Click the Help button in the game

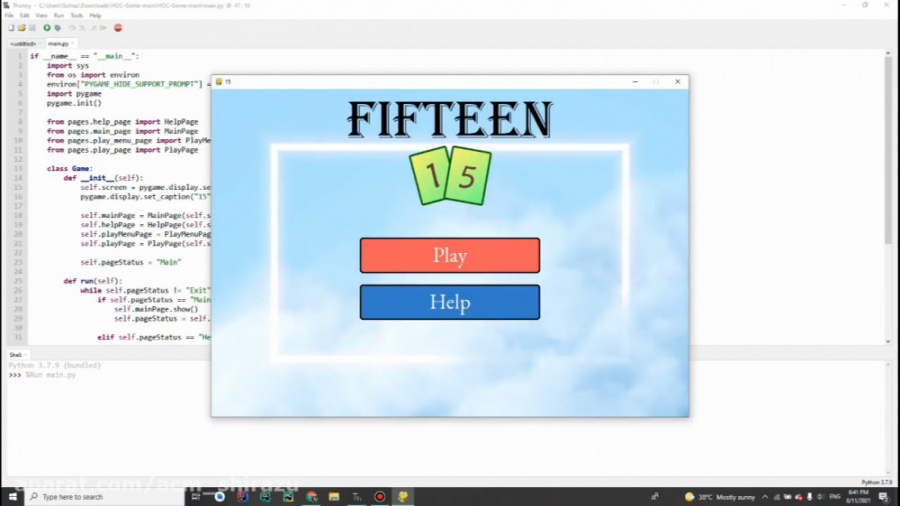click(449, 302)
